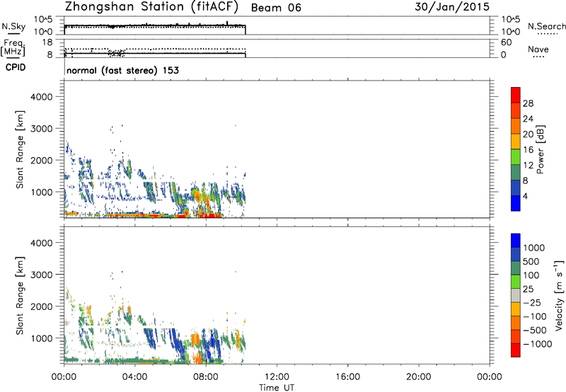Click the 'Time UT' axis title
This screenshot has width=566, height=392.
coord(277,387)
